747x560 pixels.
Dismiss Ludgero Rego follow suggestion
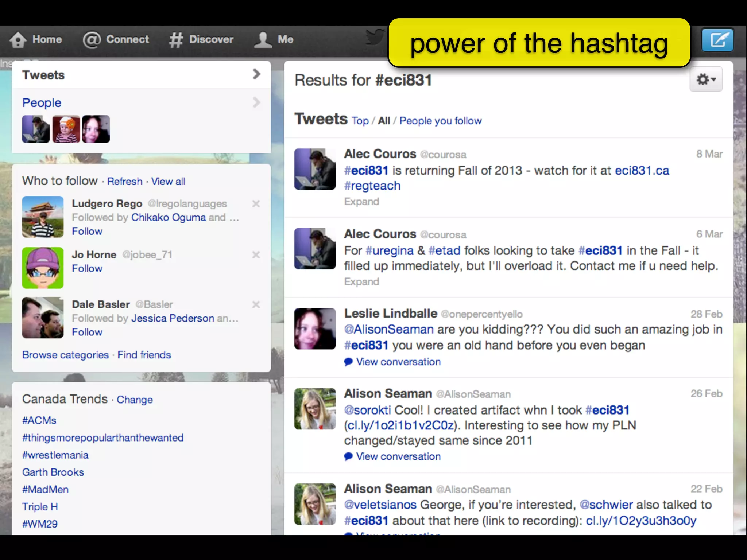pyautogui.click(x=256, y=203)
